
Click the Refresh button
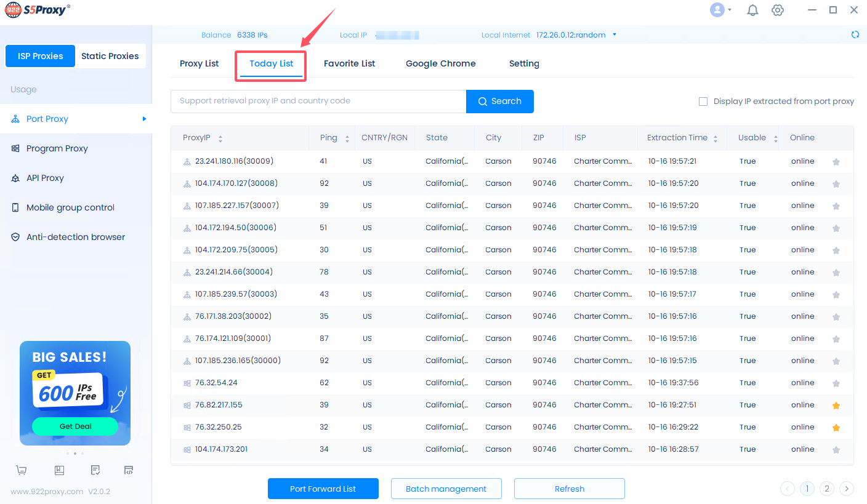click(x=570, y=489)
